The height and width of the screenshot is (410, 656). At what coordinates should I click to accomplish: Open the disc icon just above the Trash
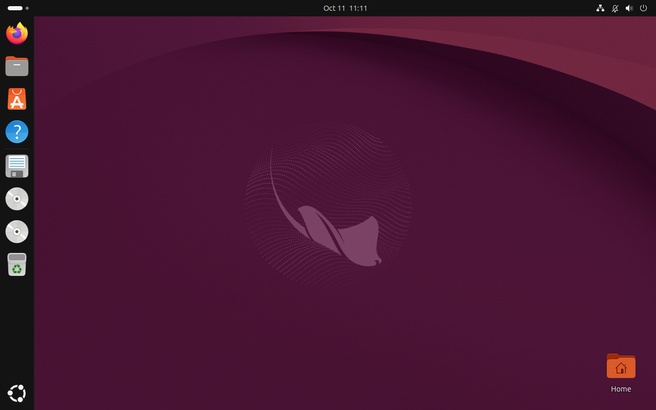(17, 232)
